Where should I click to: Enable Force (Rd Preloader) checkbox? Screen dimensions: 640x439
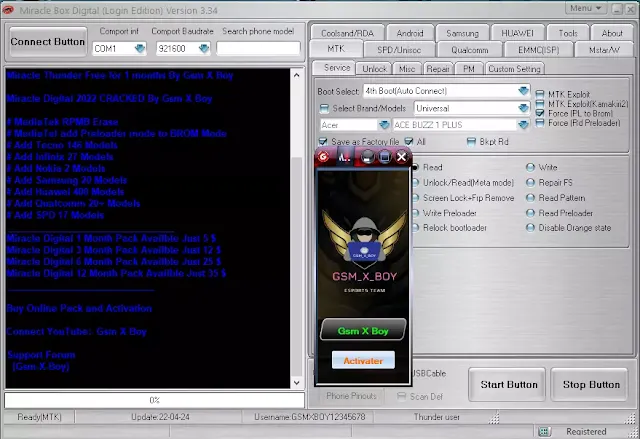pyautogui.click(x=540, y=122)
